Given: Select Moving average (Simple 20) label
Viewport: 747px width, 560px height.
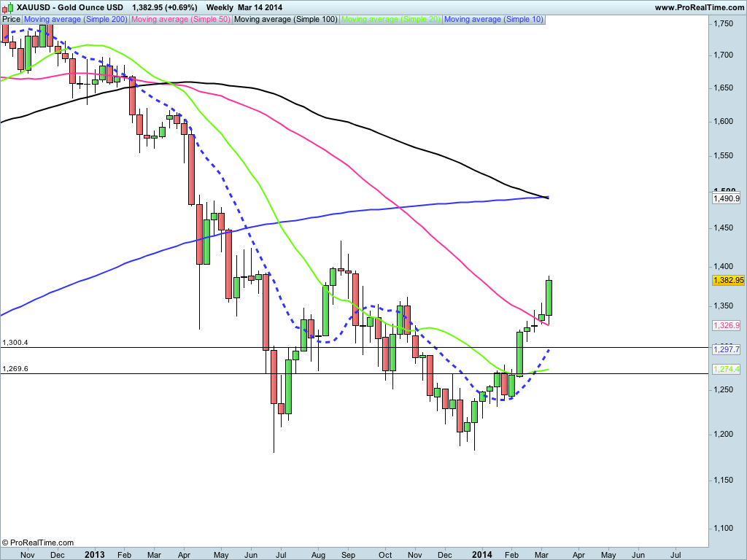Looking at the screenshot, I should (x=391, y=20).
